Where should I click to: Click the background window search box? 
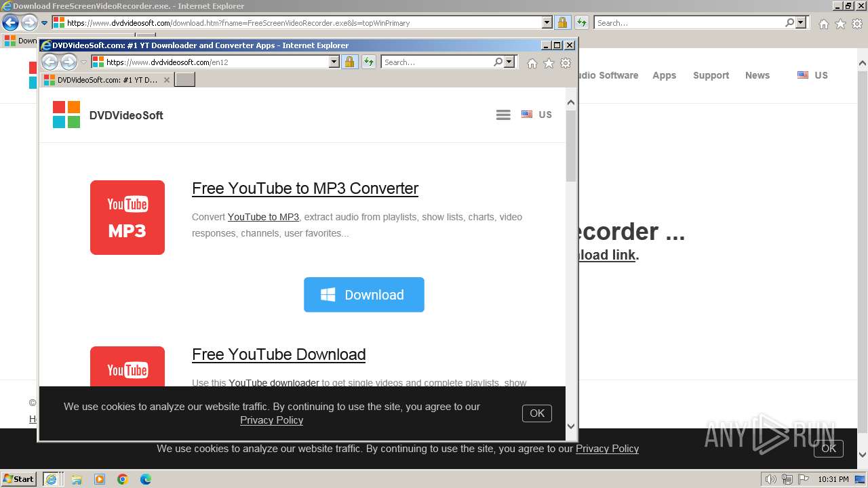689,22
